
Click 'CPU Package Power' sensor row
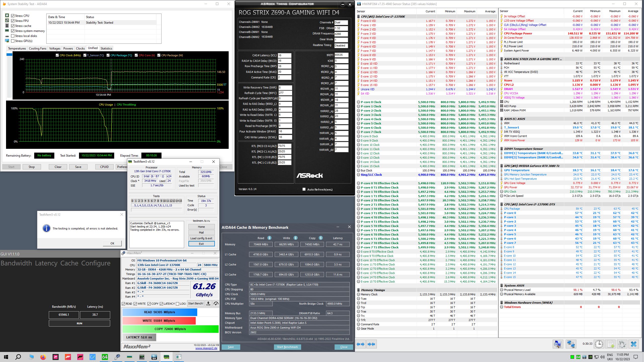[570, 33]
